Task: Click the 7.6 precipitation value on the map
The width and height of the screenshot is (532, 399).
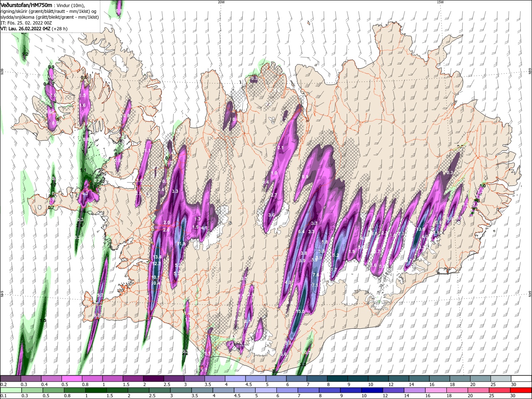Action: point(316,275)
